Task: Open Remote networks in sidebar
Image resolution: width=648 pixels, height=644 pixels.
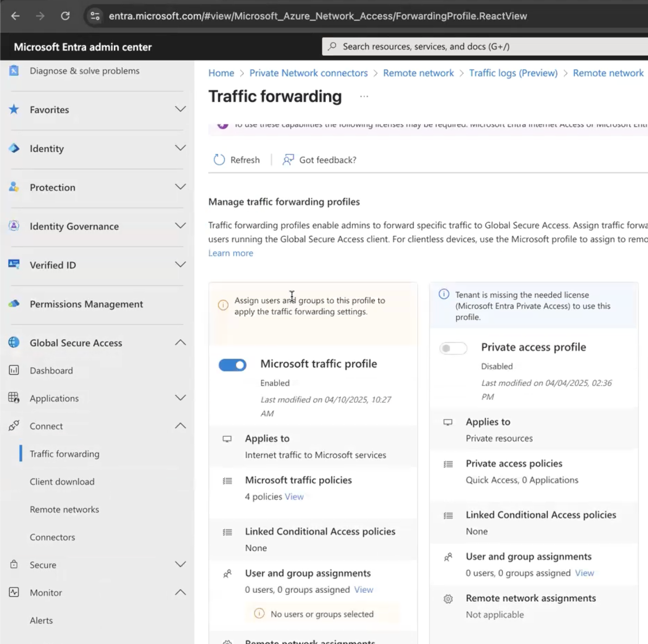Action: tap(64, 509)
